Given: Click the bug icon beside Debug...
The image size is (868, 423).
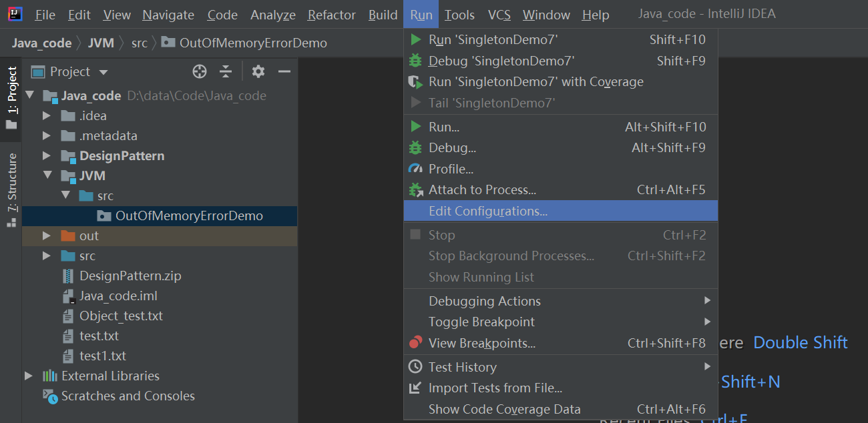Looking at the screenshot, I should [x=416, y=147].
